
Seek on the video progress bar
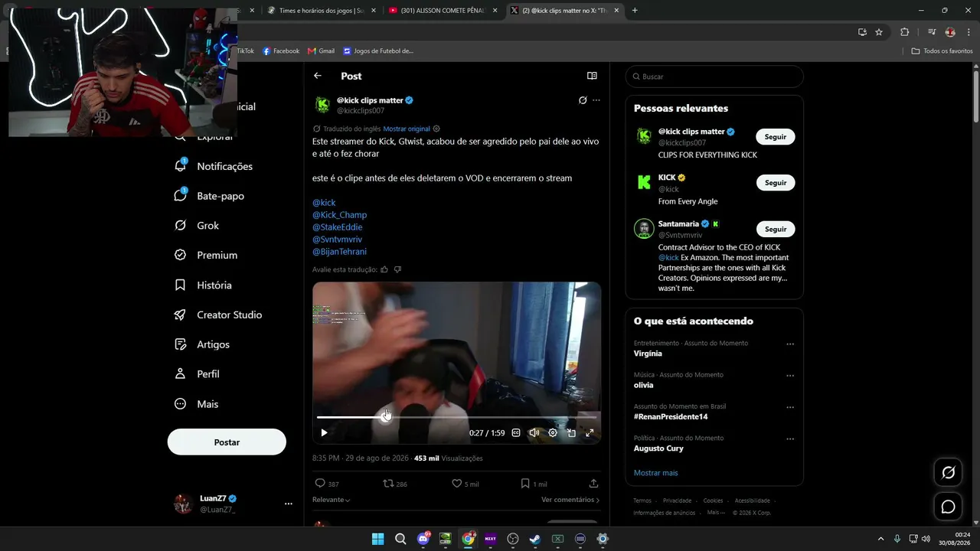point(456,417)
